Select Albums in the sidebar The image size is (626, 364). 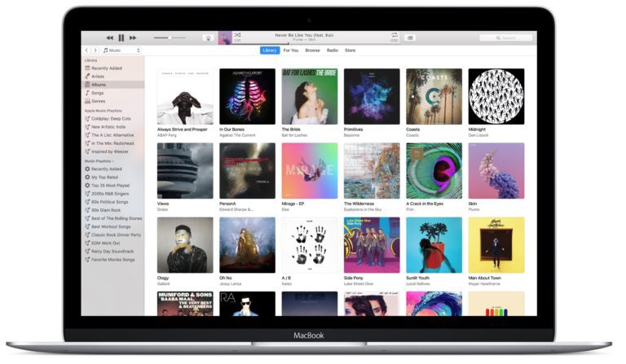(113, 85)
